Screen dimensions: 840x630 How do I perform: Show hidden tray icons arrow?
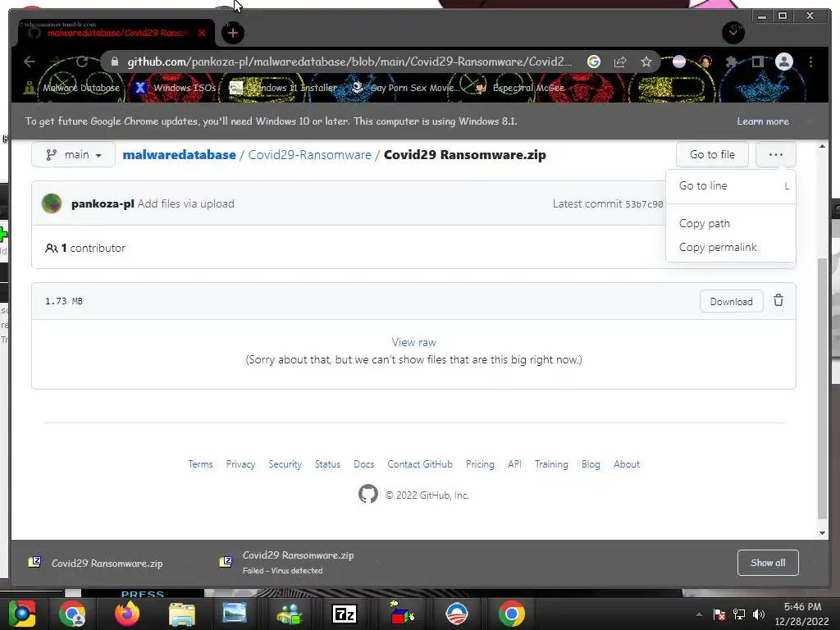pos(699,614)
